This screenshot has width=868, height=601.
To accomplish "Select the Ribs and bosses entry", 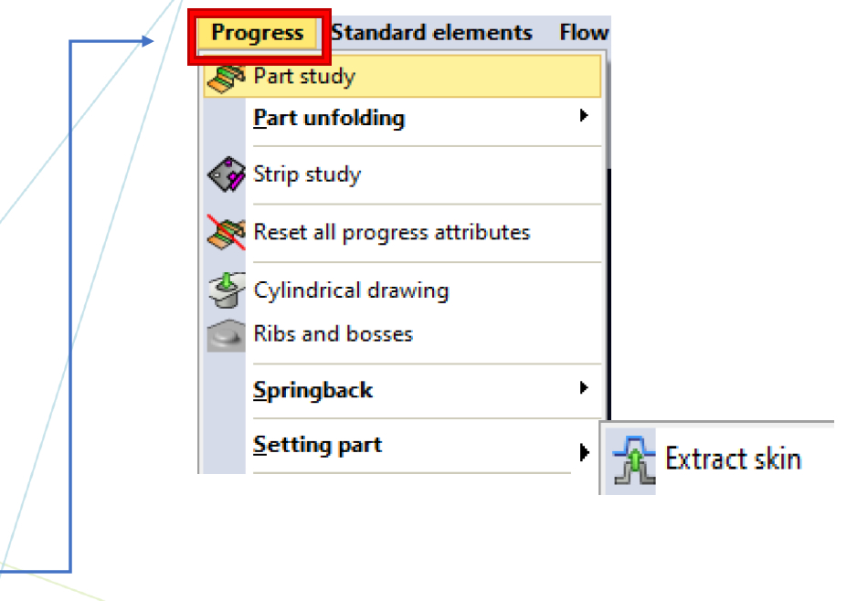I will pyautogui.click(x=333, y=333).
